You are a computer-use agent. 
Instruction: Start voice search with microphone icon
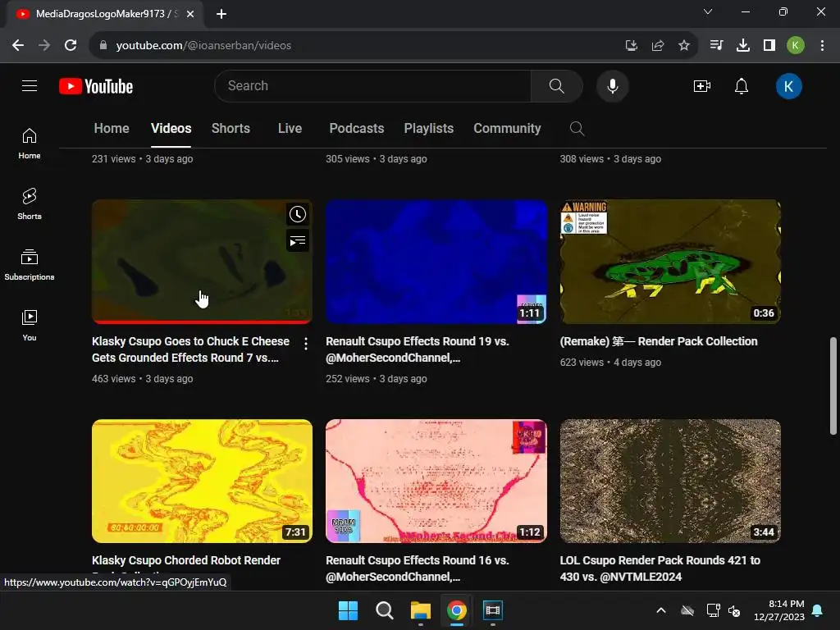pos(612,85)
